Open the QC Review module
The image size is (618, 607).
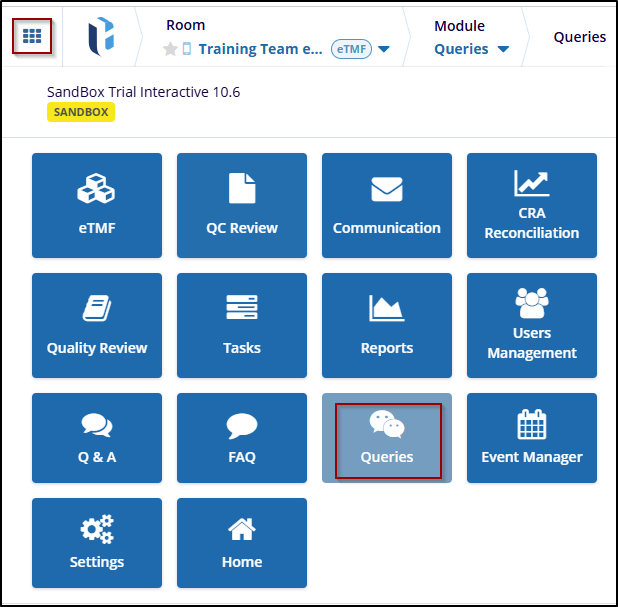[242, 205]
